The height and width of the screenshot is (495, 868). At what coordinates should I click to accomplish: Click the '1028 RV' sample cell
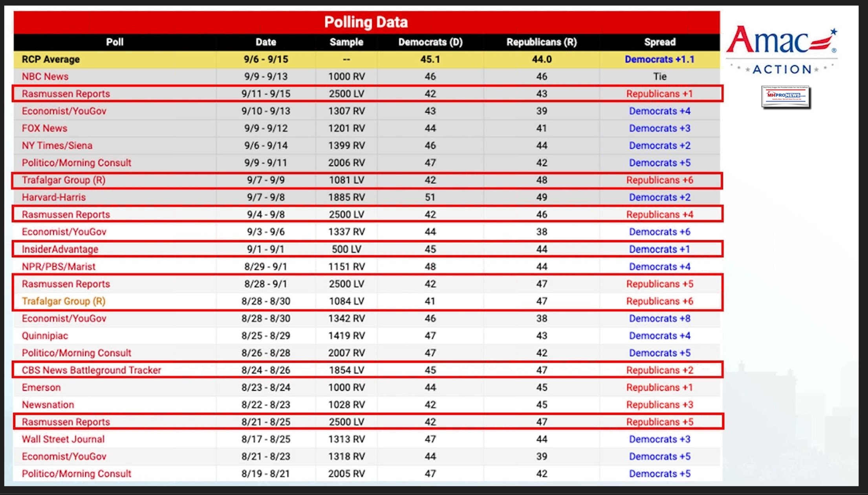(346, 405)
